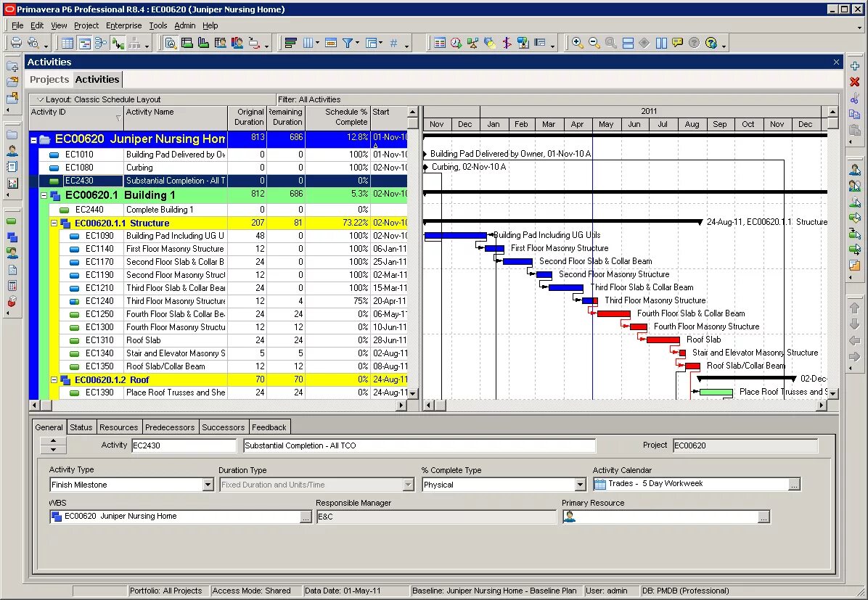Click the Zoom In magnifier icon
Viewport: 868px width, 600px height.
(578, 43)
